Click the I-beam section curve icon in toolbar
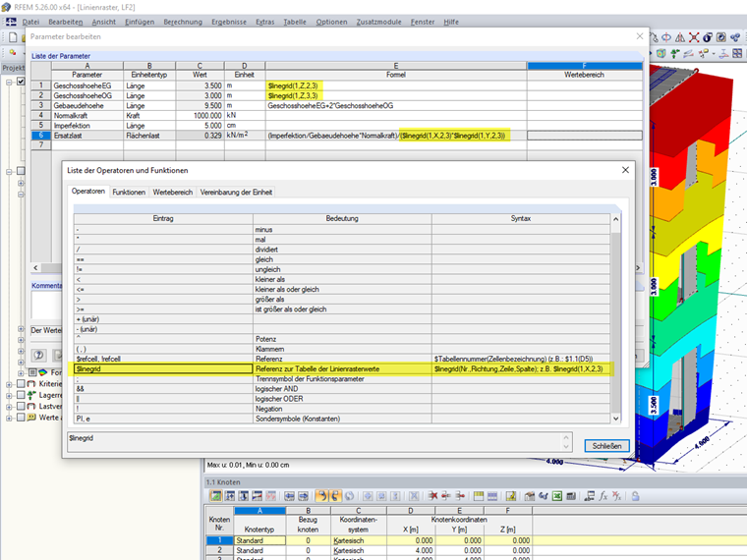The width and height of the screenshot is (747, 560). (724, 53)
